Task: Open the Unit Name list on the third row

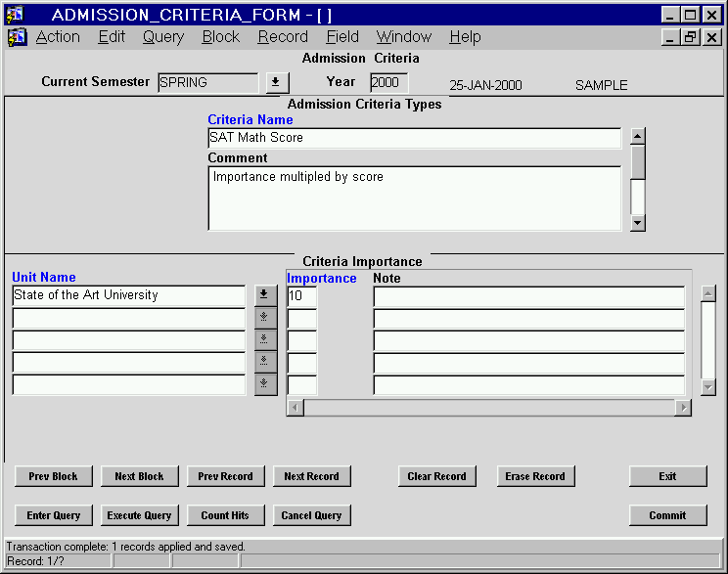Action: tap(265, 339)
